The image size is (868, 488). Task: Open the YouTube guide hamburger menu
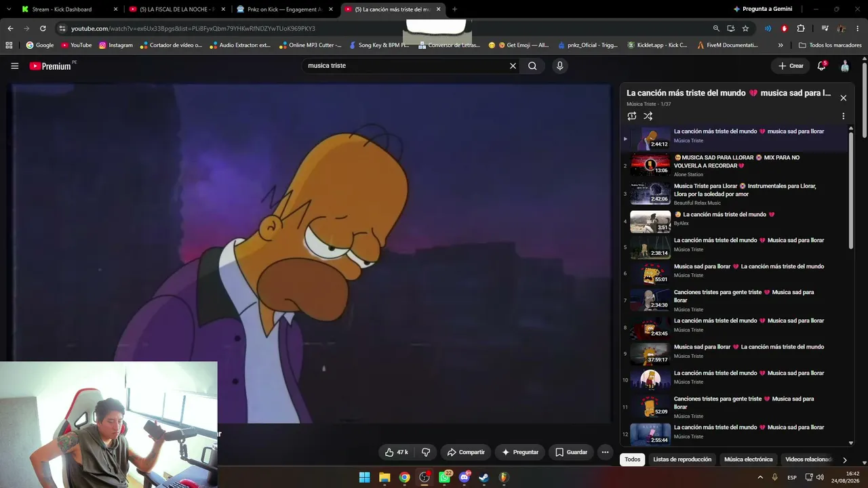pos(14,66)
